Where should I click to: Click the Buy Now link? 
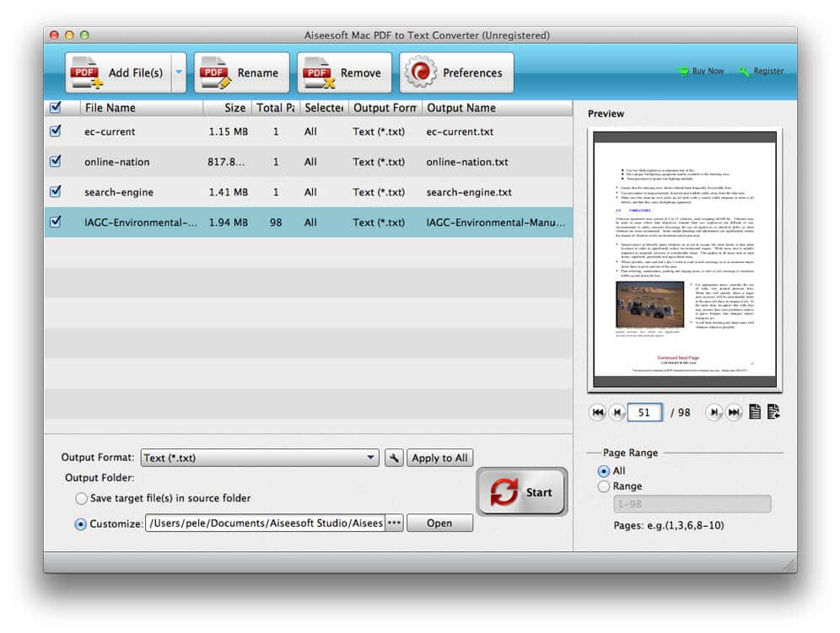click(x=701, y=71)
